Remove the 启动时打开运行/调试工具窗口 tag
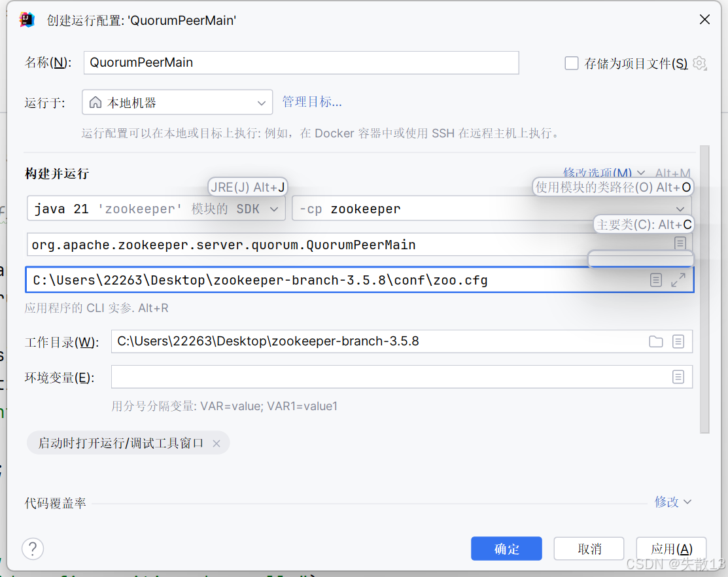This screenshot has width=728, height=577. (x=217, y=444)
